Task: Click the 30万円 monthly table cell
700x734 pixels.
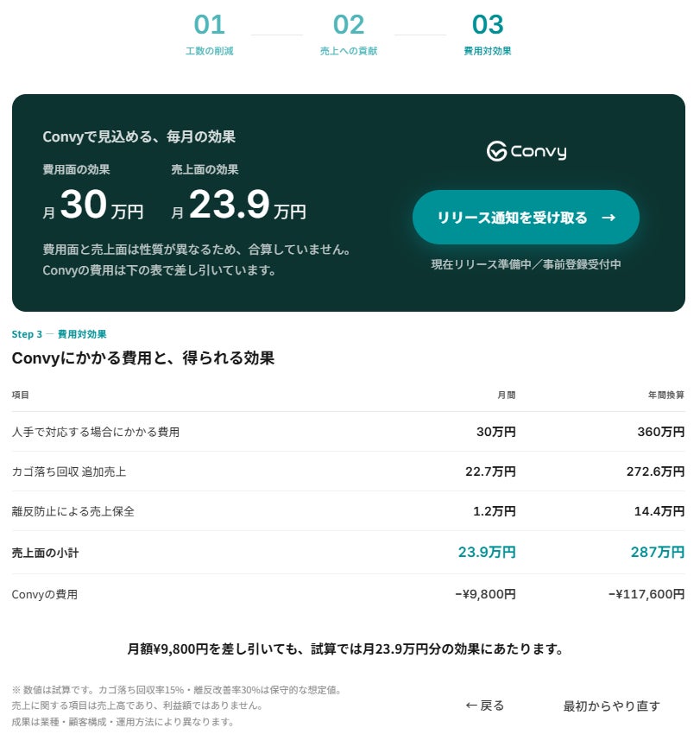Action: pyautogui.click(x=496, y=432)
